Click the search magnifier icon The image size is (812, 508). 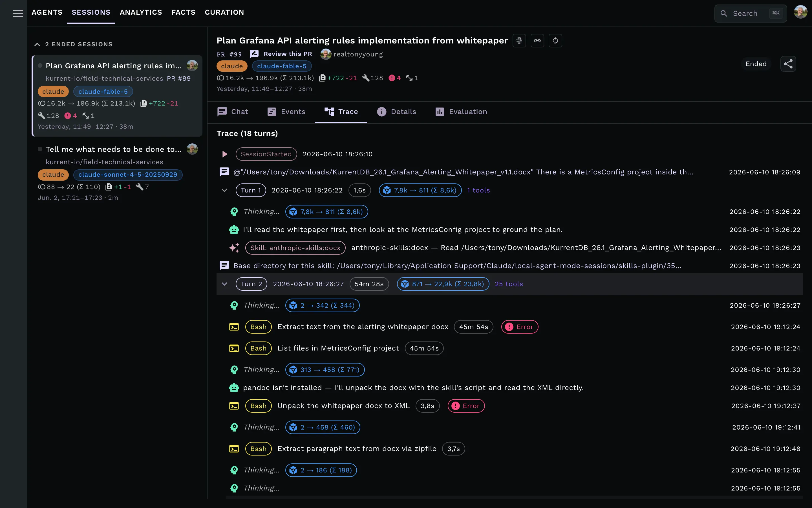(724, 14)
